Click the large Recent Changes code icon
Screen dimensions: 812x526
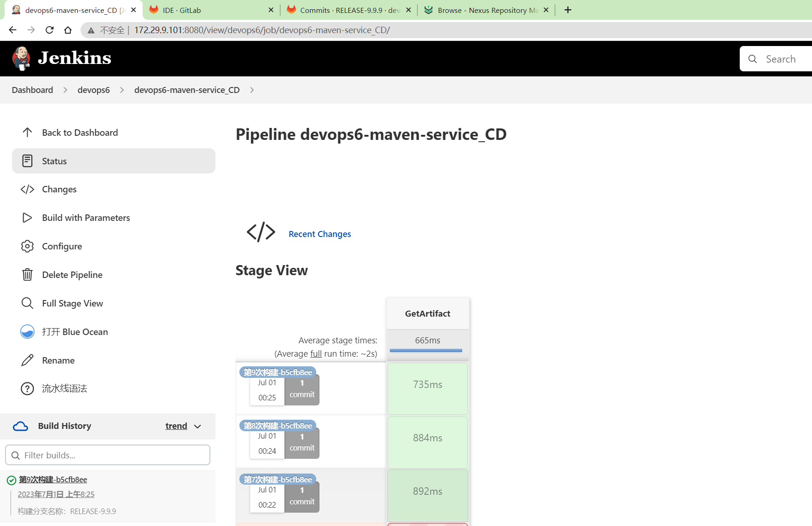pyautogui.click(x=261, y=232)
